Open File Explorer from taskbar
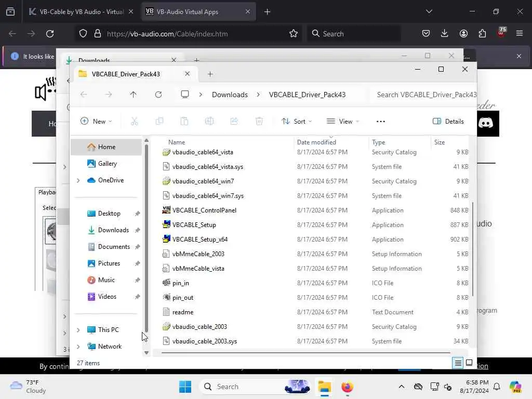Image resolution: width=532 pixels, height=399 pixels. coord(324,387)
